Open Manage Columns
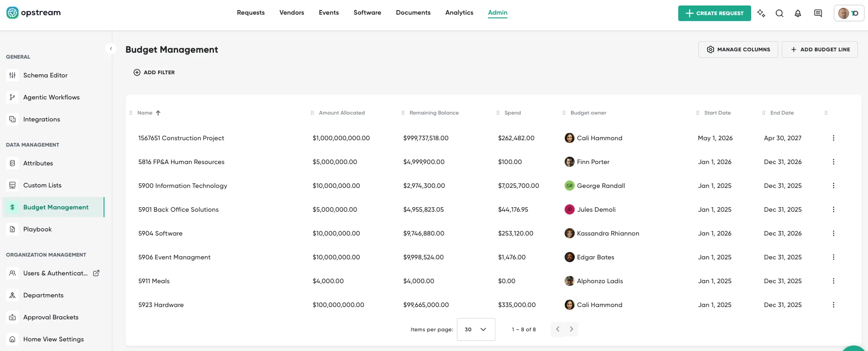The height and width of the screenshot is (351, 868). pyautogui.click(x=738, y=49)
